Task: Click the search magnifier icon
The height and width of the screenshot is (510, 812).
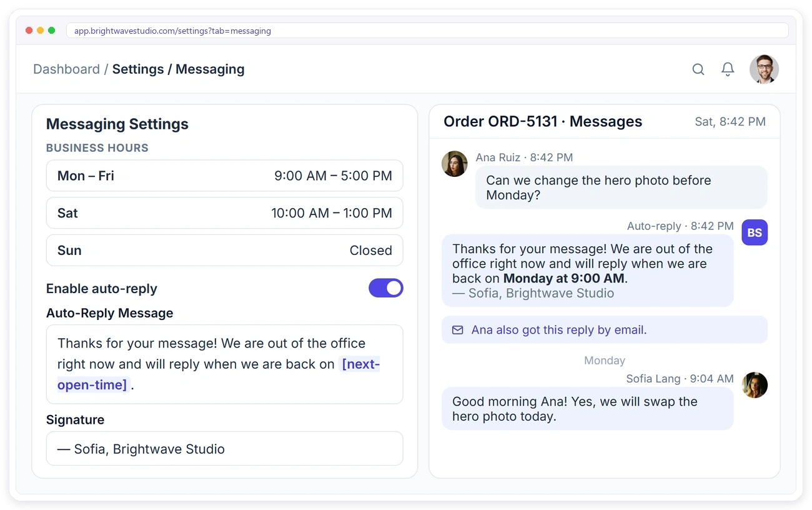Action: [x=698, y=69]
